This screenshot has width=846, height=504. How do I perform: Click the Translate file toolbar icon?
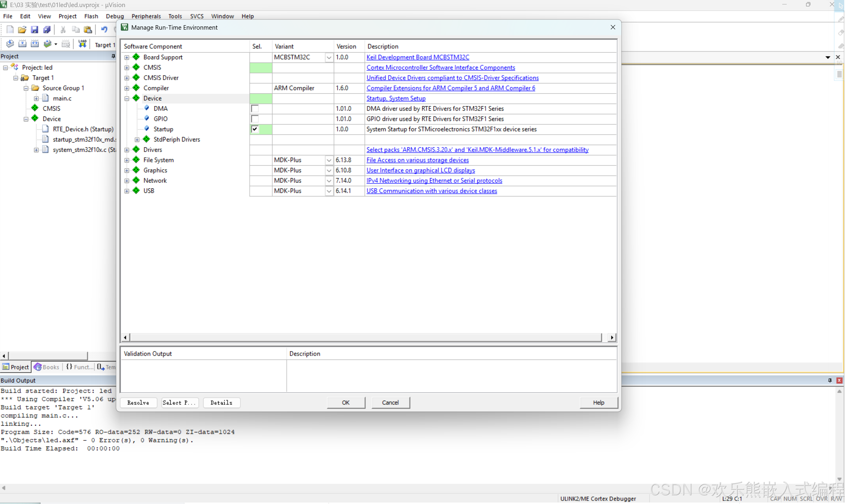click(10, 44)
